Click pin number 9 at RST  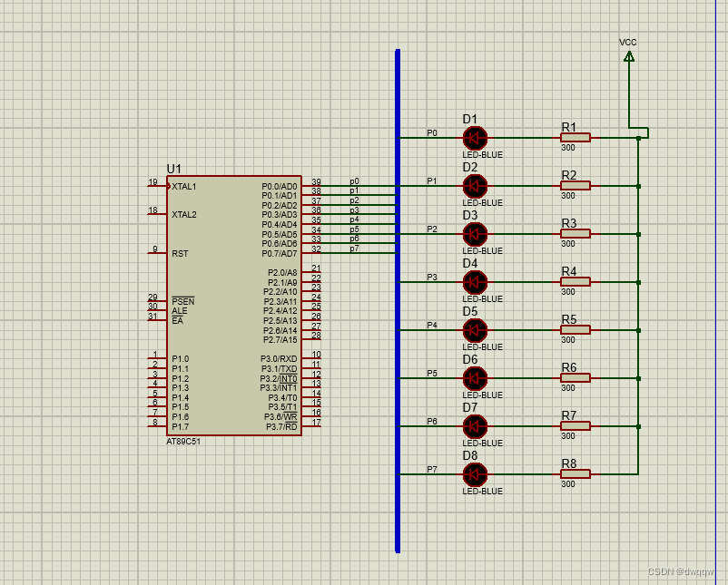click(x=155, y=249)
